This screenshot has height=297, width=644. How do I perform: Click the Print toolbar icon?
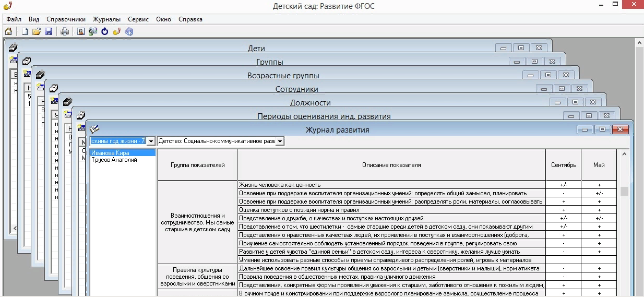(x=65, y=31)
